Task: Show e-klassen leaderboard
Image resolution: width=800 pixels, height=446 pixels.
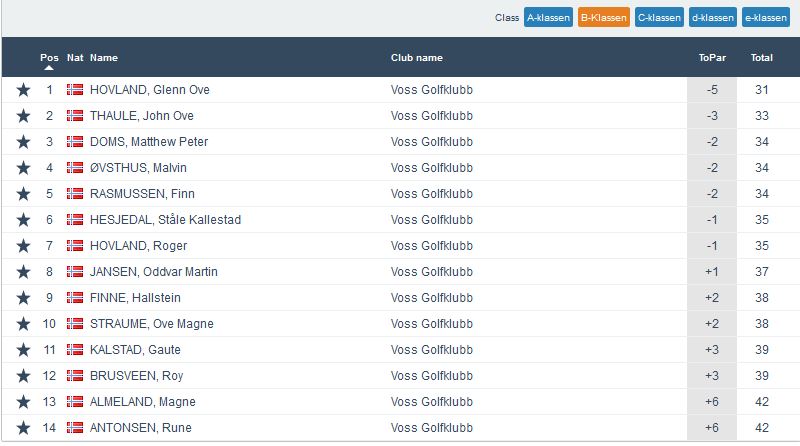Action: (766, 18)
